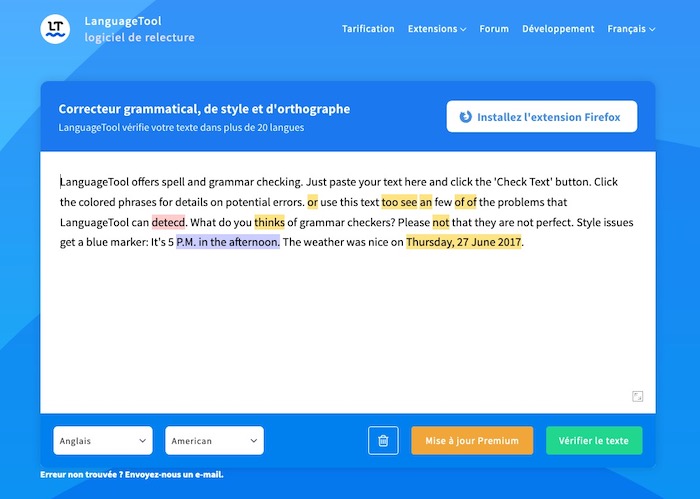Click the blue highlighted P.M. in the afternoon
The width and height of the screenshot is (700, 499).
(228, 242)
